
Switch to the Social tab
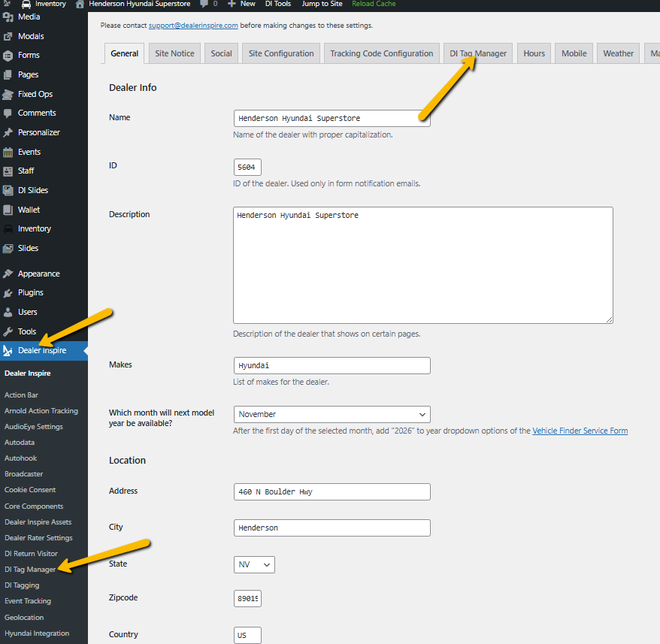222,53
